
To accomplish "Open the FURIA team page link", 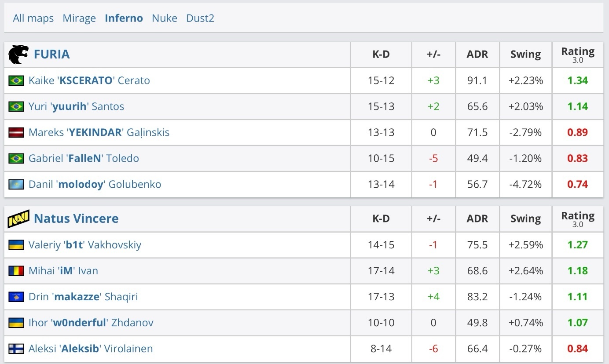I will coord(51,54).
